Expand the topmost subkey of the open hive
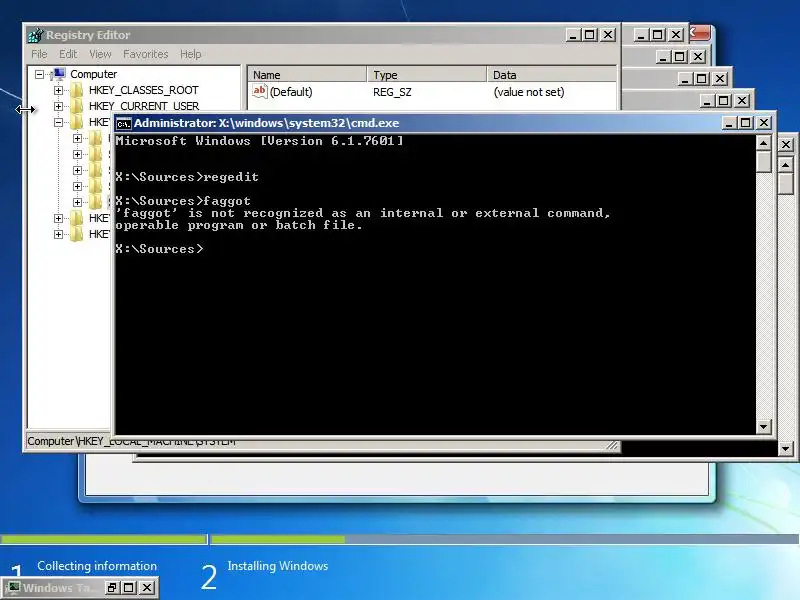The height and width of the screenshot is (600, 800). [77, 138]
